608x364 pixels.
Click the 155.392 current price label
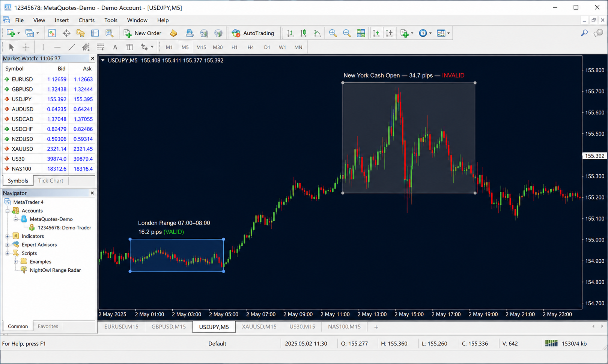tap(594, 156)
